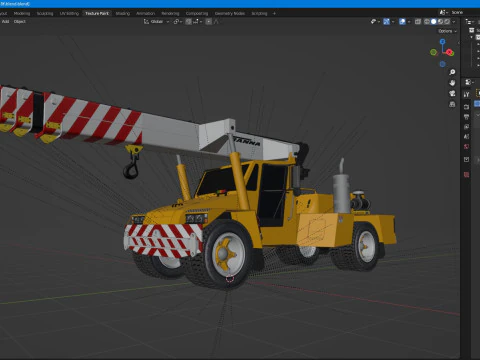The width and height of the screenshot is (480, 360).
Task: Collapse the collection expander arrow in Outliner
Action: click(x=471, y=37)
